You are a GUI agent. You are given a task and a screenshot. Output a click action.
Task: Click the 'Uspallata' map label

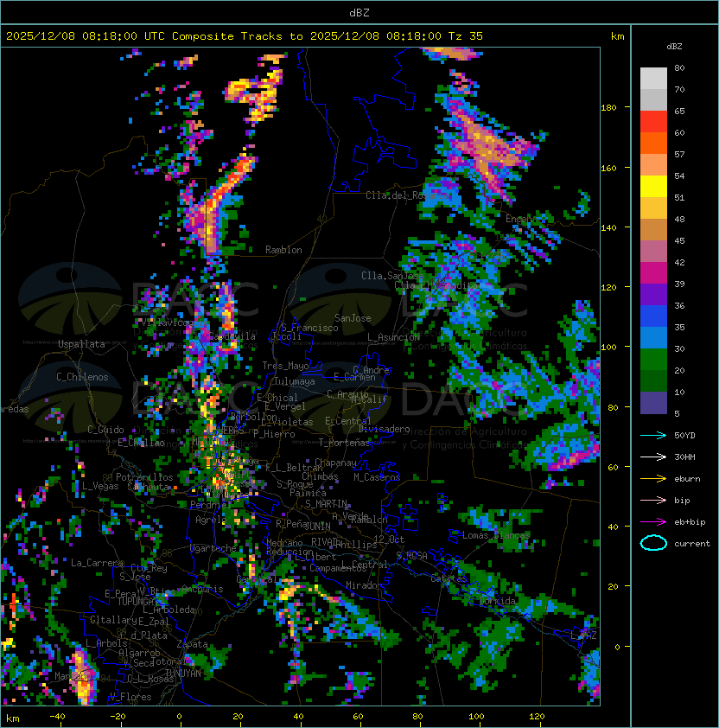(82, 344)
